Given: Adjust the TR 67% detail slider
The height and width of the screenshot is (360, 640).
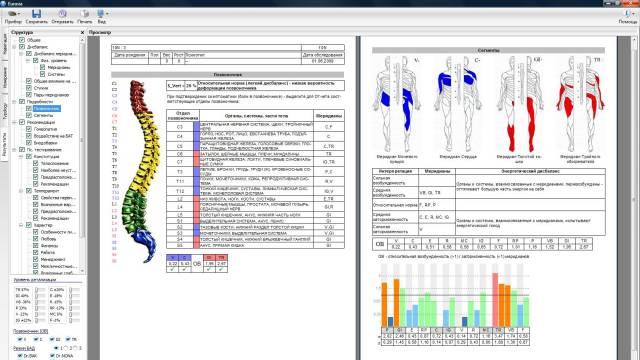Looking at the screenshot, I should click(x=40, y=290).
